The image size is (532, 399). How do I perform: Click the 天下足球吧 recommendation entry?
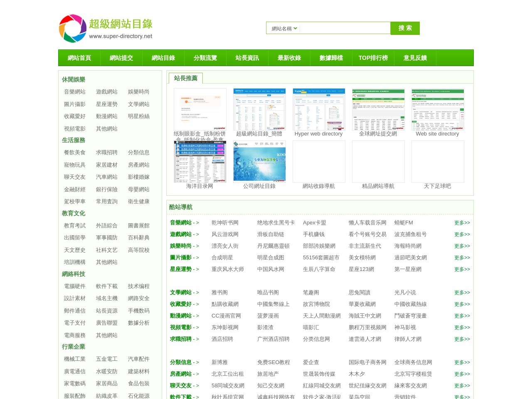pyautogui.click(x=438, y=186)
